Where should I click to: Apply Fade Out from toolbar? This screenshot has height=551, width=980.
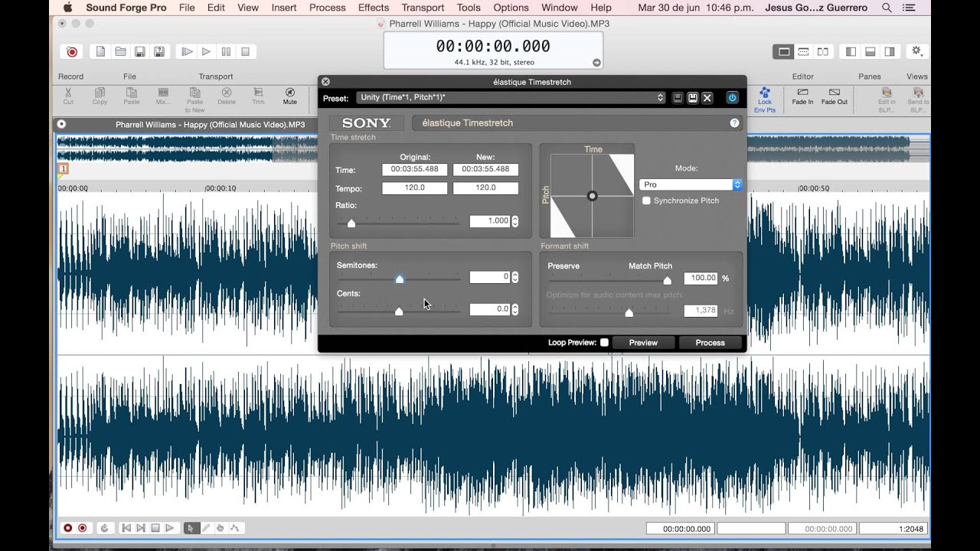(835, 96)
